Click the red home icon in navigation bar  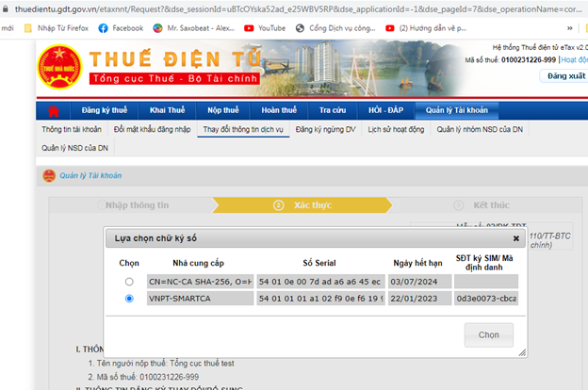[x=55, y=110]
